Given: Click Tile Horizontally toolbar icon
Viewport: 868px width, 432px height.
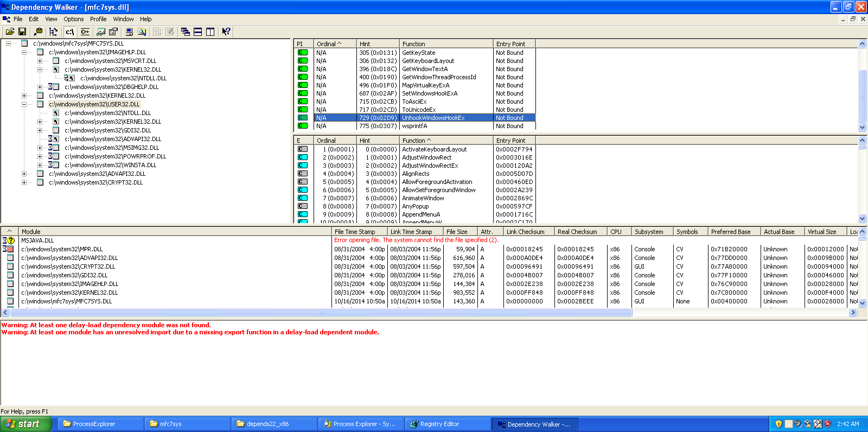Looking at the screenshot, I should [198, 31].
